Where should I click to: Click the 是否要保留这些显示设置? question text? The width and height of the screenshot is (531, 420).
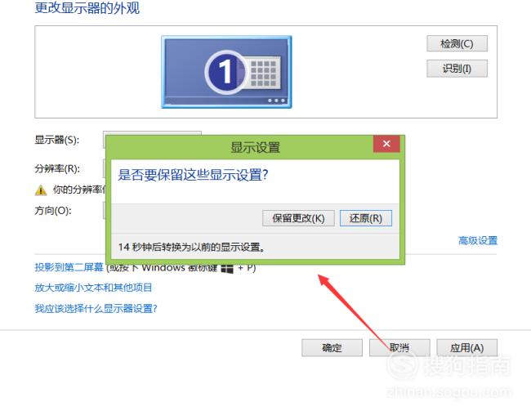tap(193, 175)
